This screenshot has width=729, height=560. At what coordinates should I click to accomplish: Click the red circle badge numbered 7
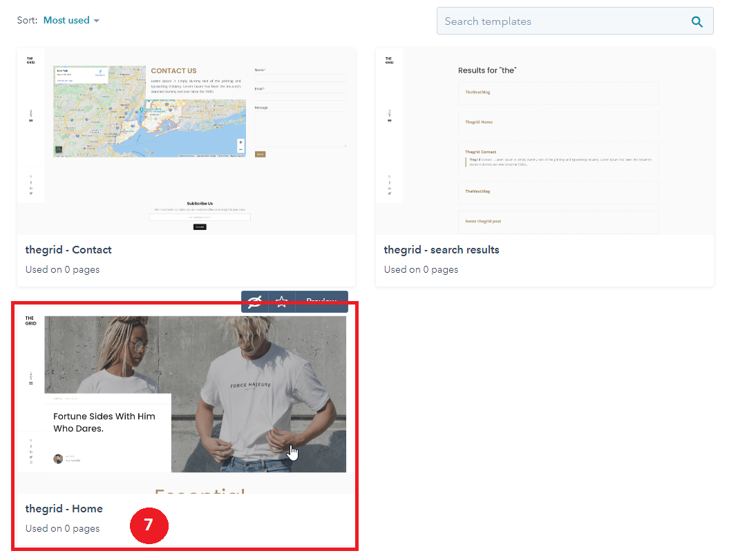(149, 525)
